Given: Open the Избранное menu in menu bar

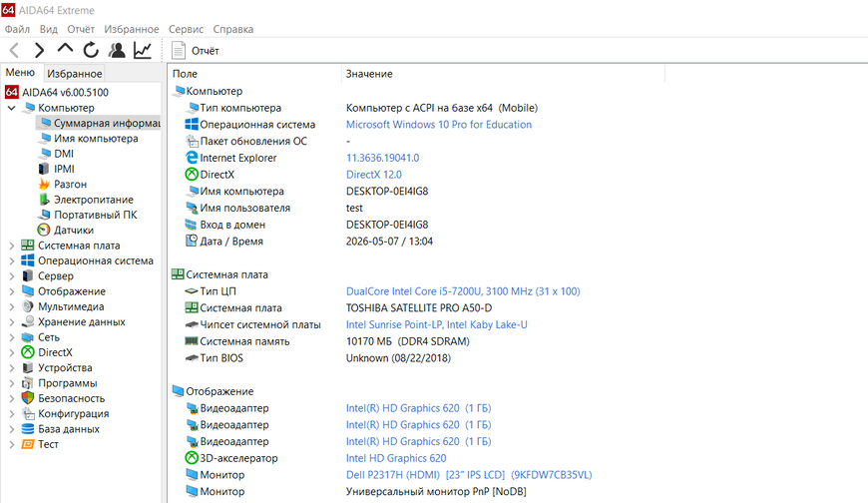Looking at the screenshot, I should click(x=131, y=29).
